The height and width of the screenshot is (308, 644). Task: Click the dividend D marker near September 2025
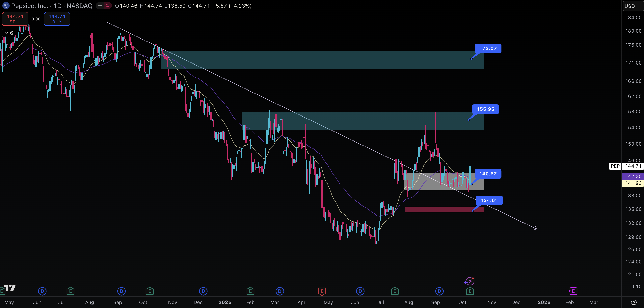pyautogui.click(x=439, y=291)
